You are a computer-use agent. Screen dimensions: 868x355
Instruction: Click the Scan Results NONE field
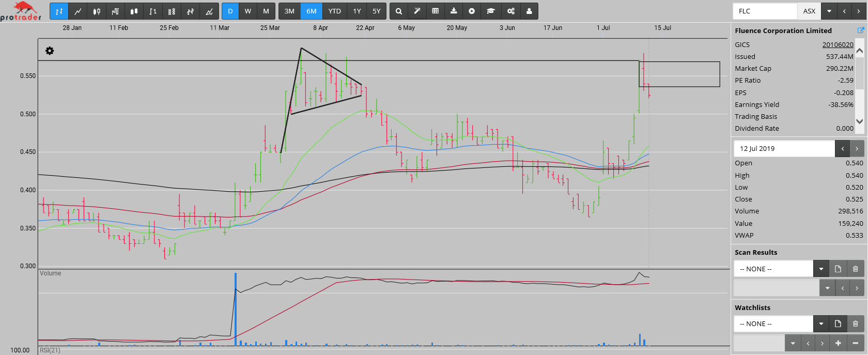(x=773, y=269)
